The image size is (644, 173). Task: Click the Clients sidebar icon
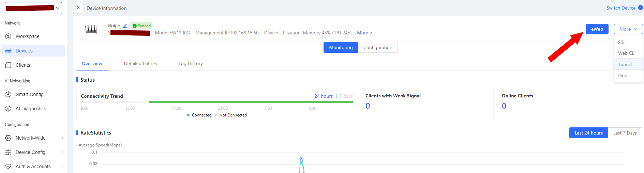click(x=9, y=65)
